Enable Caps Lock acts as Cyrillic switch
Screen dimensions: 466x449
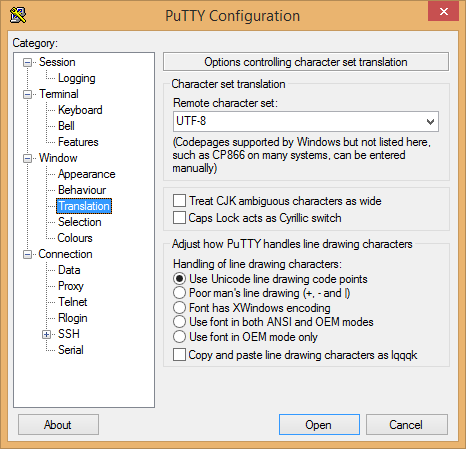(179, 218)
